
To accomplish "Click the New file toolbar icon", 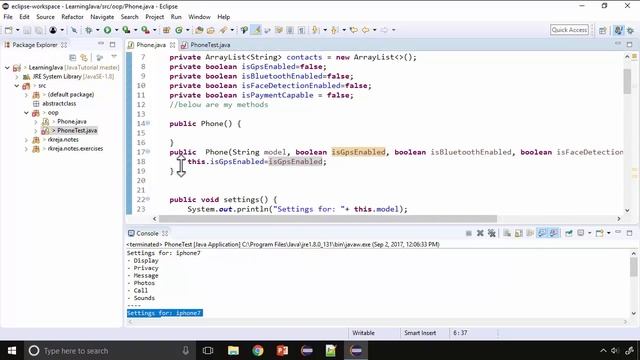I will [9, 30].
